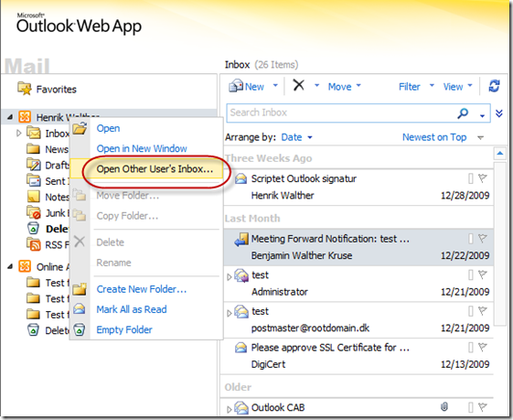This screenshot has height=420, width=513.
Task: Expand the test conversation from Administrator
Action: [229, 277]
